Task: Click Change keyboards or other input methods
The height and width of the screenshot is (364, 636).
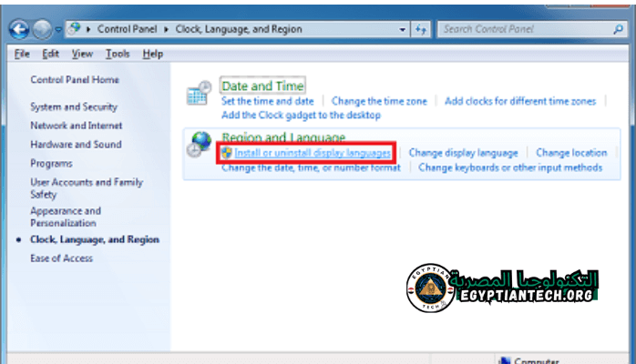Action: coord(510,167)
